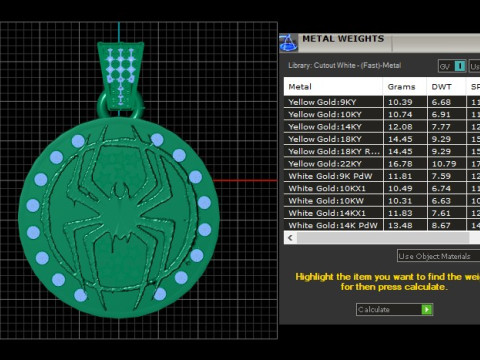Sort by the Grams column header
This screenshot has height=360, width=480.
tap(405, 87)
